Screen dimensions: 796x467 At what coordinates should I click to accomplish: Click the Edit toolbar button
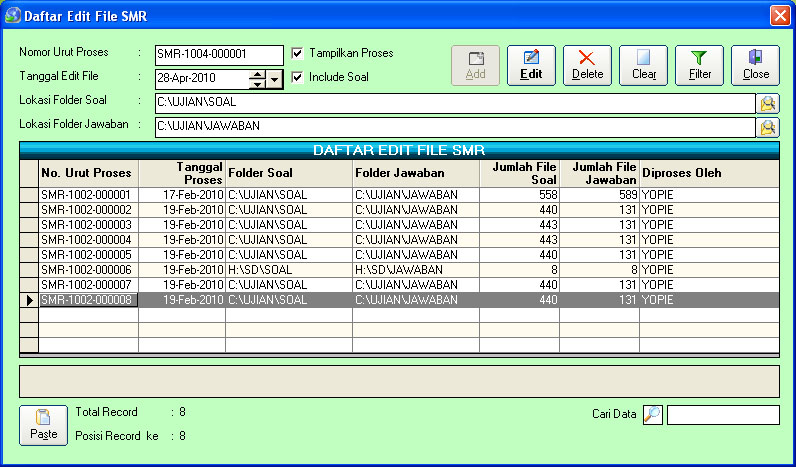(531, 65)
